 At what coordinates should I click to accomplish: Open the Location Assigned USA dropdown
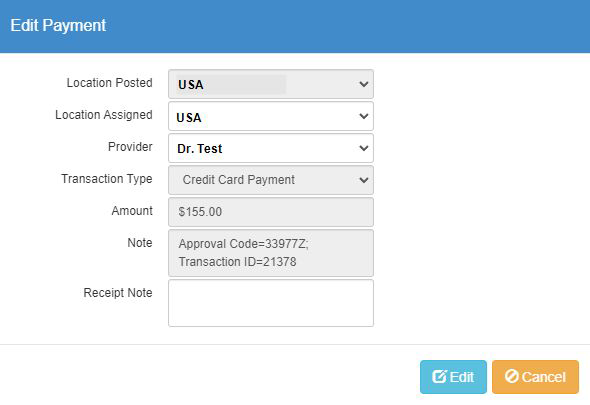click(271, 116)
